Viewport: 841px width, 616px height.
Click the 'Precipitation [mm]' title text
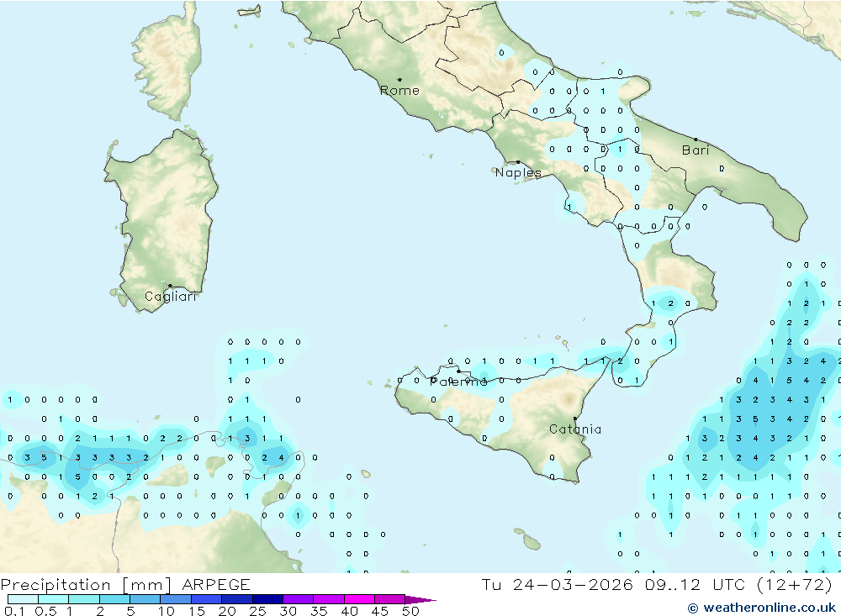tap(86, 584)
